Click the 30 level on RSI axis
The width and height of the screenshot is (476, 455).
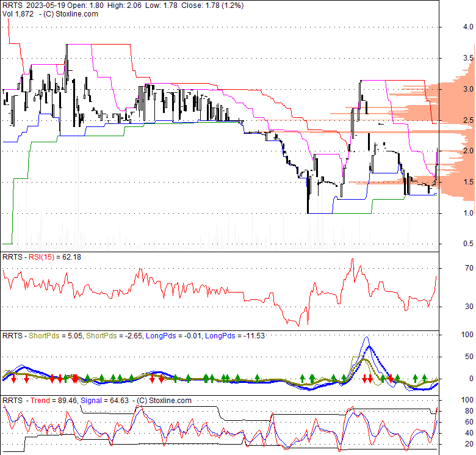point(469,307)
